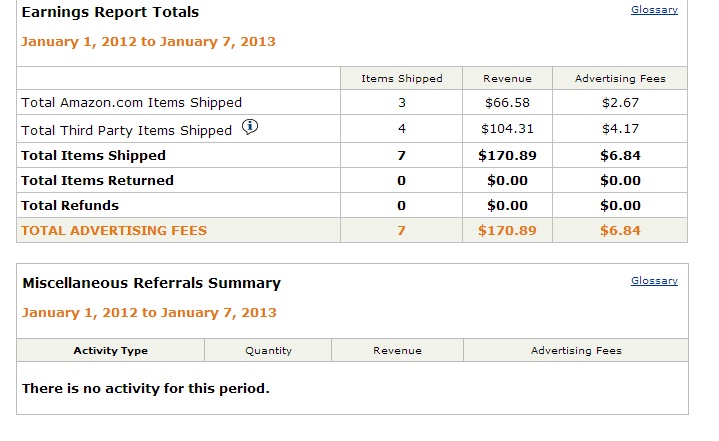Viewport: 719px width, 441px height.
Task: Select the Activity Type column header
Action: [x=110, y=351]
